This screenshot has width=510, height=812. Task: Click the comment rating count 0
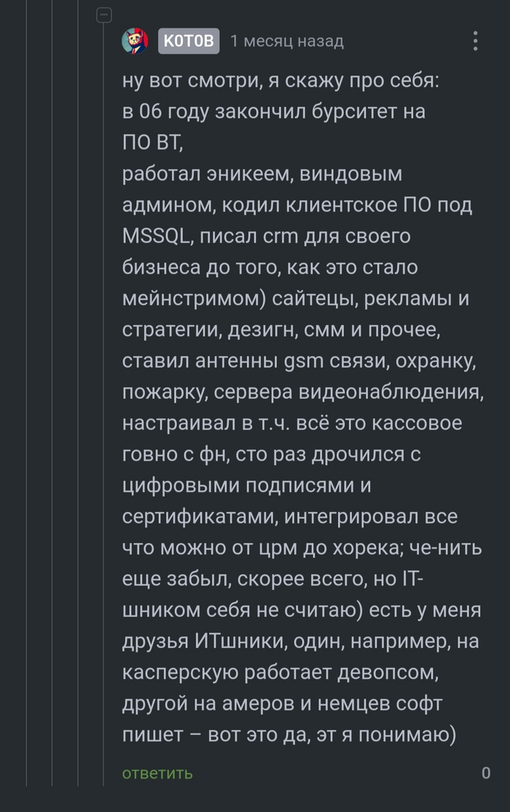click(x=486, y=773)
